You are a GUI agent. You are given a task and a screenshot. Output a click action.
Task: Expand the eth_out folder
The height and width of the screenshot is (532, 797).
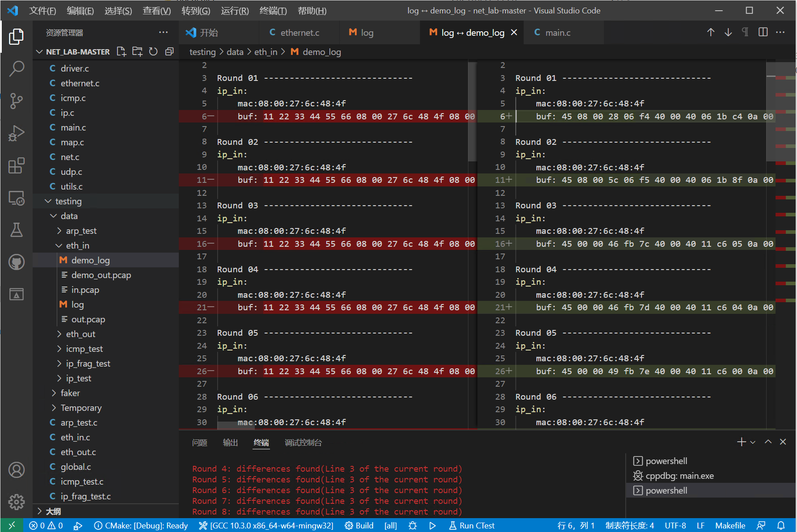coord(59,334)
